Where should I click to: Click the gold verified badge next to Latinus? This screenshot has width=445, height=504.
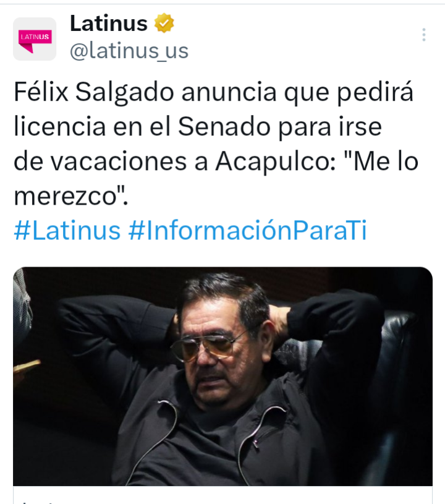click(x=164, y=23)
